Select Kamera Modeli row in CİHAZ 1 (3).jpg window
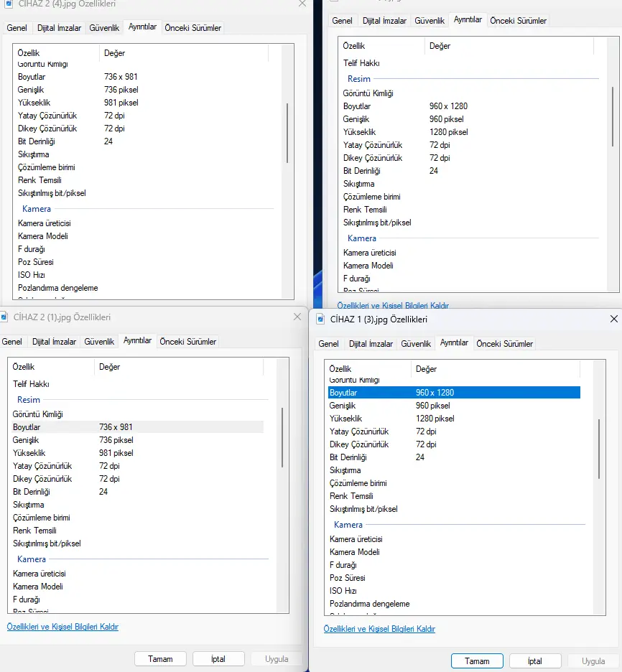The height and width of the screenshot is (672, 622). tap(454, 551)
